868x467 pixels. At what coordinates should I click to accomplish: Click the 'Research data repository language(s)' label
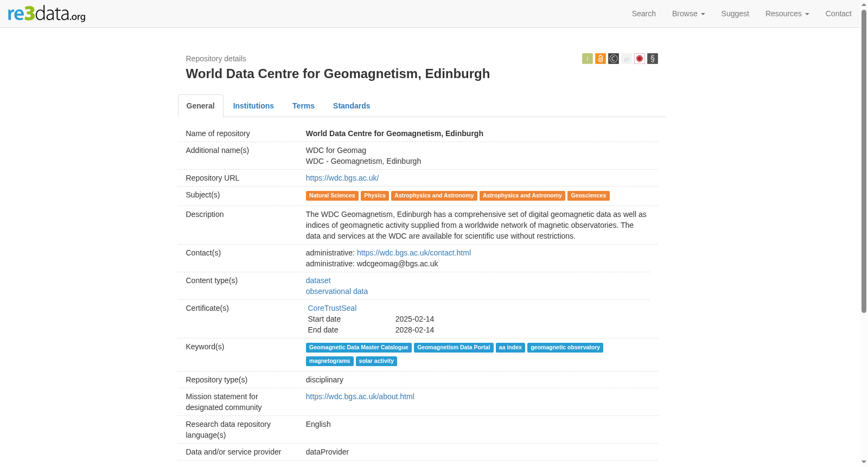click(x=228, y=430)
